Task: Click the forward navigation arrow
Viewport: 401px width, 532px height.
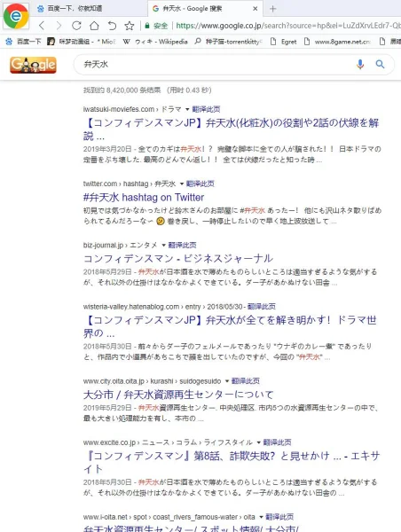Action: (x=59, y=26)
